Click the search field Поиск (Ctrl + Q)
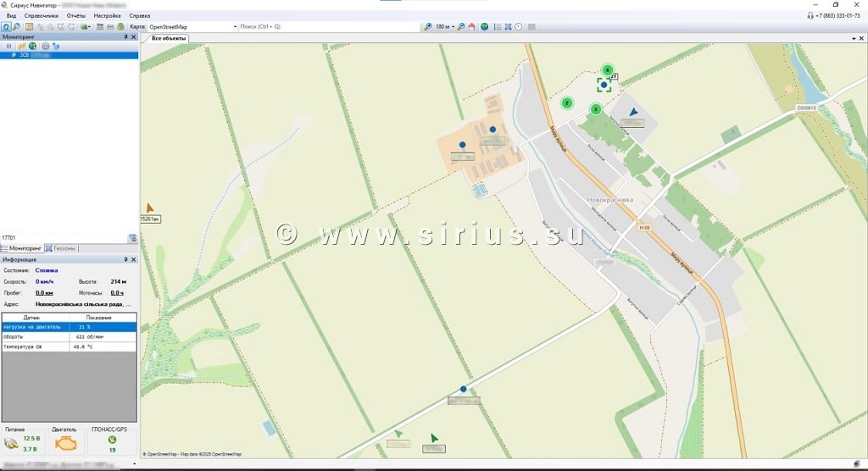The width and height of the screenshot is (868, 471). pyautogui.click(x=329, y=27)
